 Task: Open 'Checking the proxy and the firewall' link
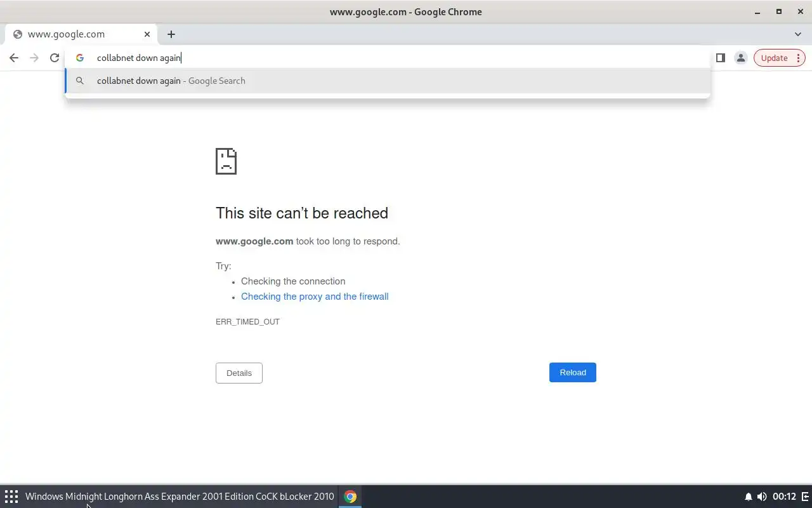[315, 297]
